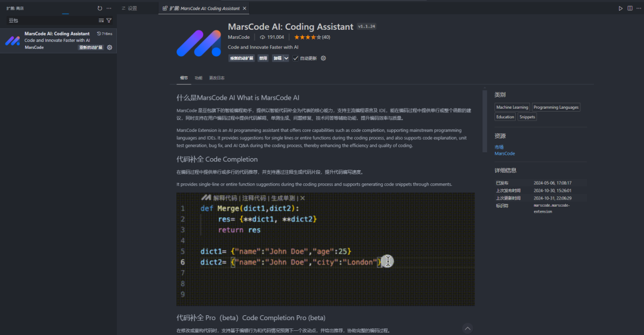
Task: Open the MarsCode link under resources
Action: (x=504, y=153)
